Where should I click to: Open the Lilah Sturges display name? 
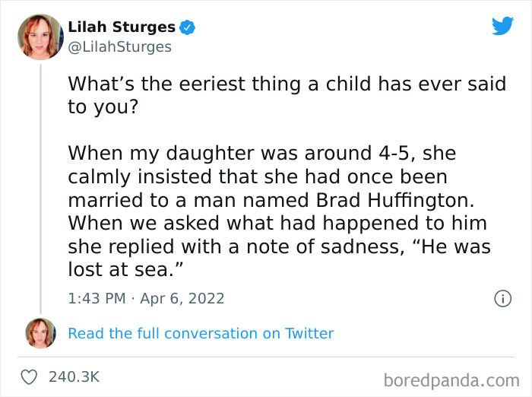[122, 27]
